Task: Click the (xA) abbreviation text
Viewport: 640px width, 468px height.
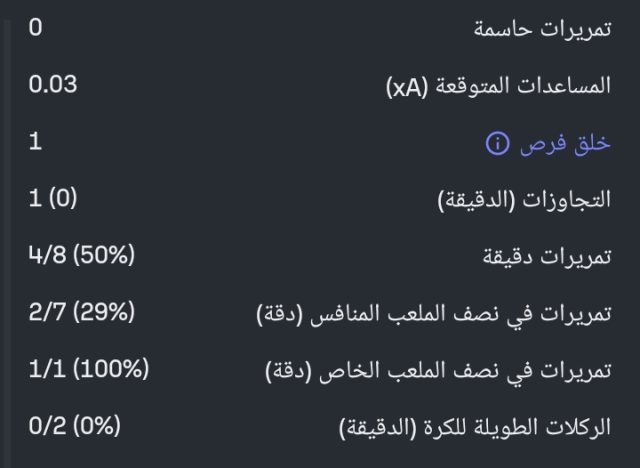Action: 408,86
